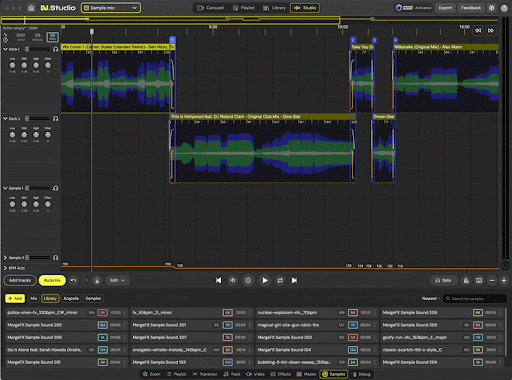
Task: Click the fast rewind icon above the timeline
Action: click(478, 30)
